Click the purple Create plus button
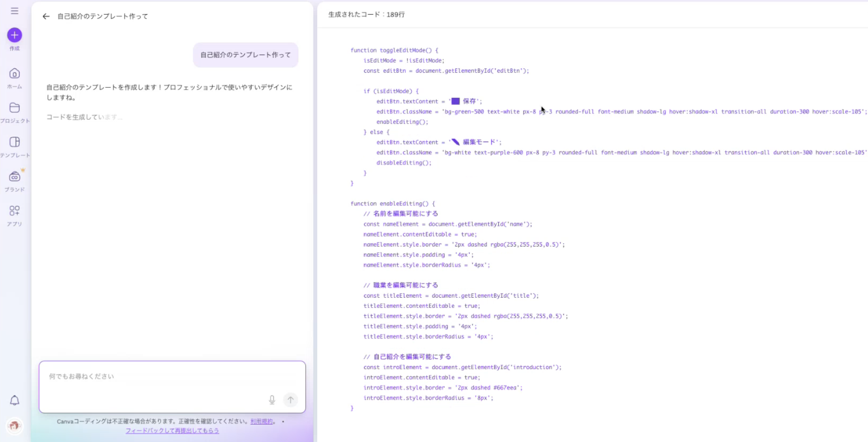The image size is (868, 442). coord(14,35)
